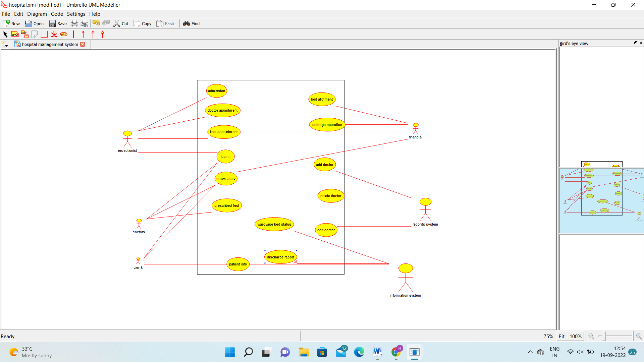
Task: Open the new diagram dropdown button
Action: 5,44
